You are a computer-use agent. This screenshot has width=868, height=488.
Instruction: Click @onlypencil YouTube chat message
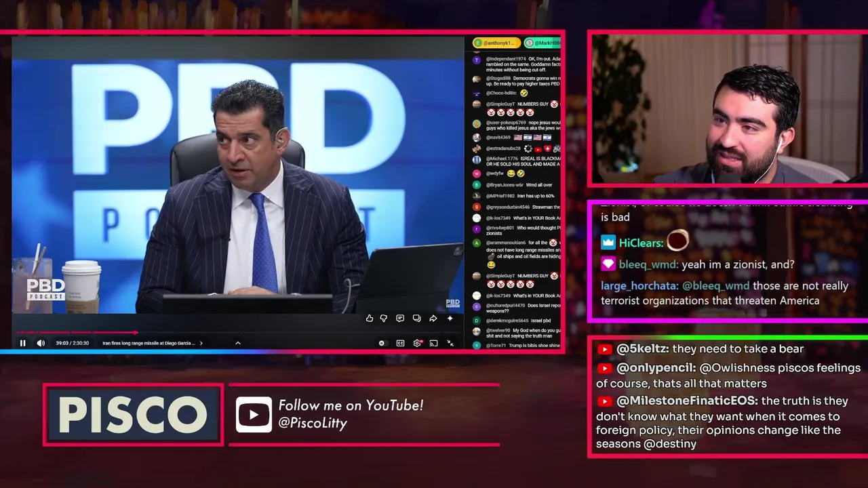tap(729, 375)
